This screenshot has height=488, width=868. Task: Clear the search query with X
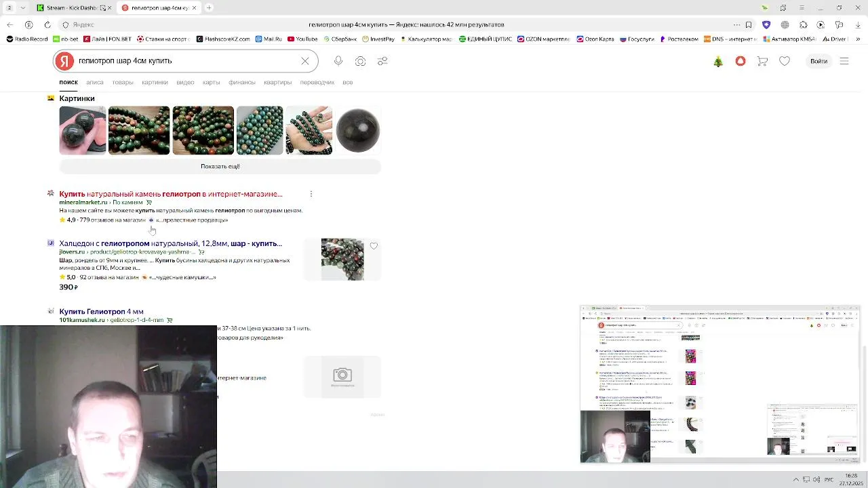coord(305,61)
